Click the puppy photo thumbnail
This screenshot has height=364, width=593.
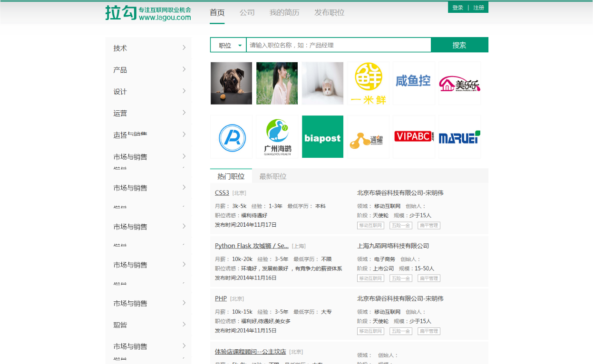click(x=231, y=83)
